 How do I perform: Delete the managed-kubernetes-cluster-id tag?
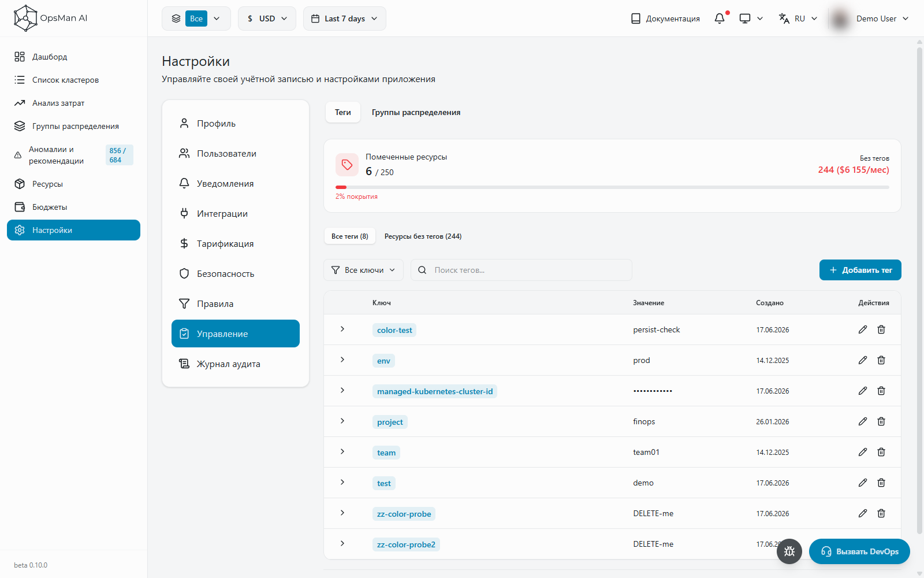881,391
